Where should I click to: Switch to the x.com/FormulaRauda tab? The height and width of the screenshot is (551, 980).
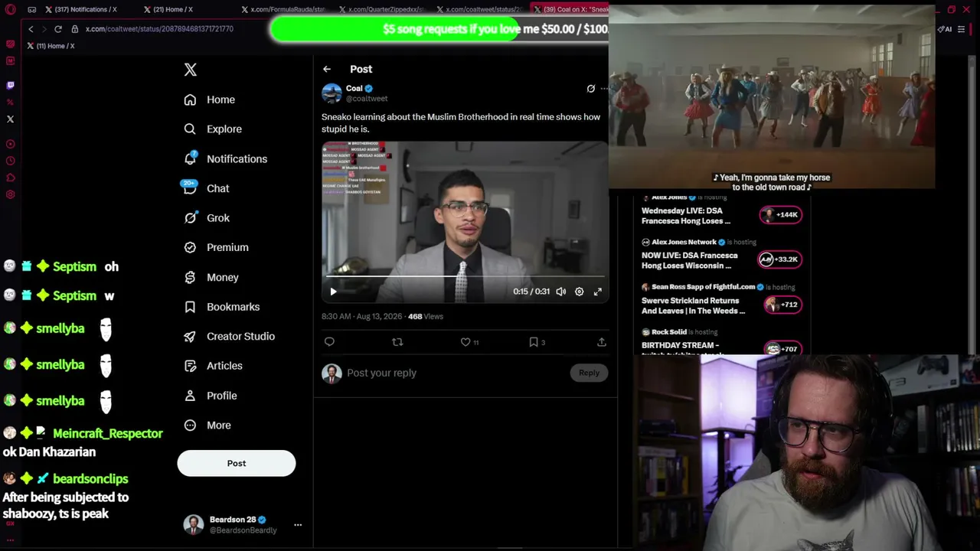[282, 10]
